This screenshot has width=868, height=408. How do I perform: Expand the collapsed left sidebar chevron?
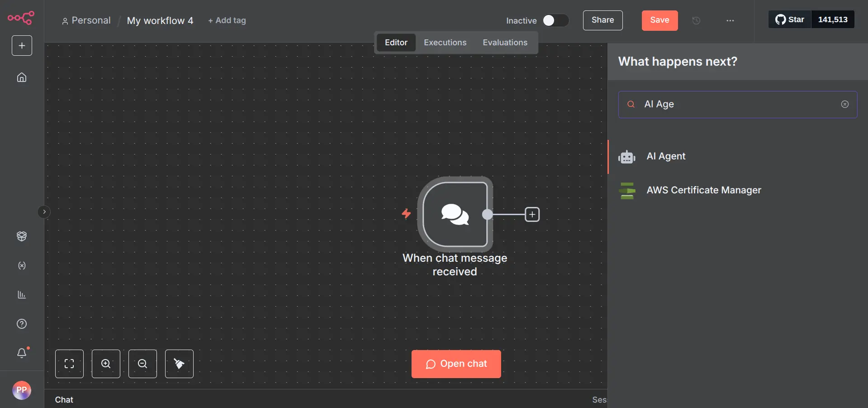(44, 212)
